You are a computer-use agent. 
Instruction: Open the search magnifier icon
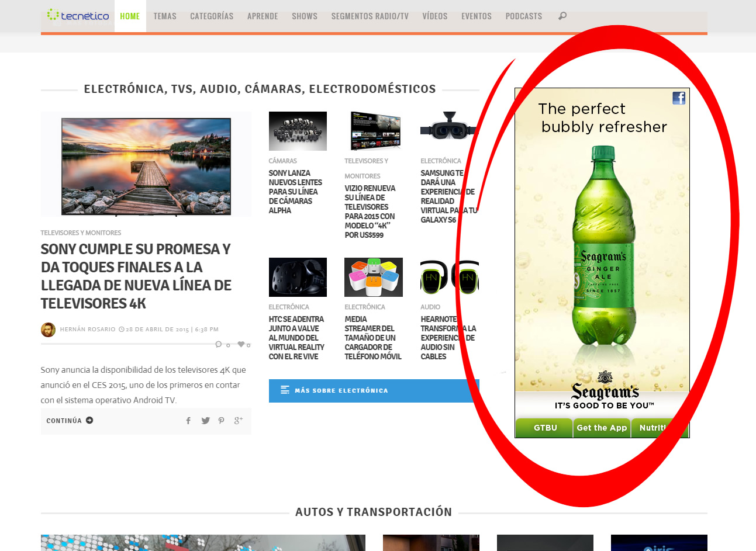tap(562, 16)
